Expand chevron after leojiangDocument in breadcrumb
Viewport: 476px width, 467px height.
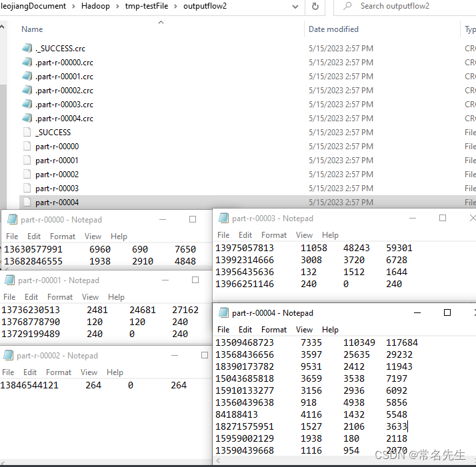point(73,7)
